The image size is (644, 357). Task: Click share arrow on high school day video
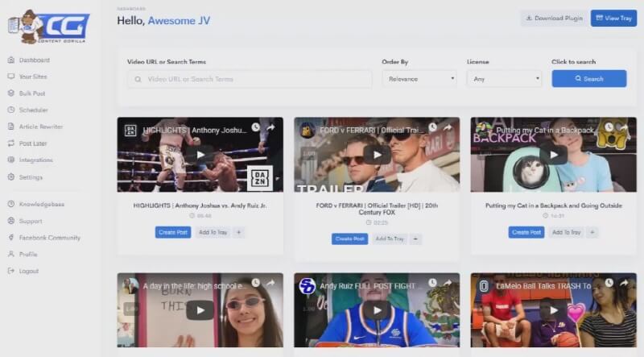pyautogui.click(x=270, y=283)
